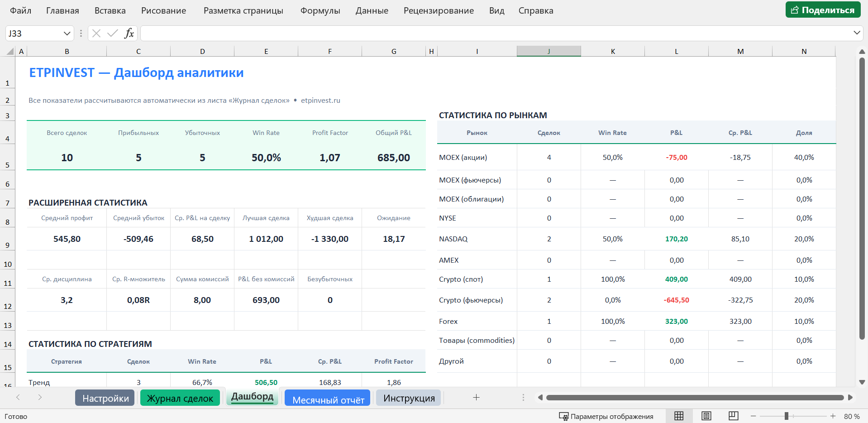The image size is (868, 423).
Task: Click the vertical scroll up arrow
Action: pyautogui.click(x=862, y=52)
